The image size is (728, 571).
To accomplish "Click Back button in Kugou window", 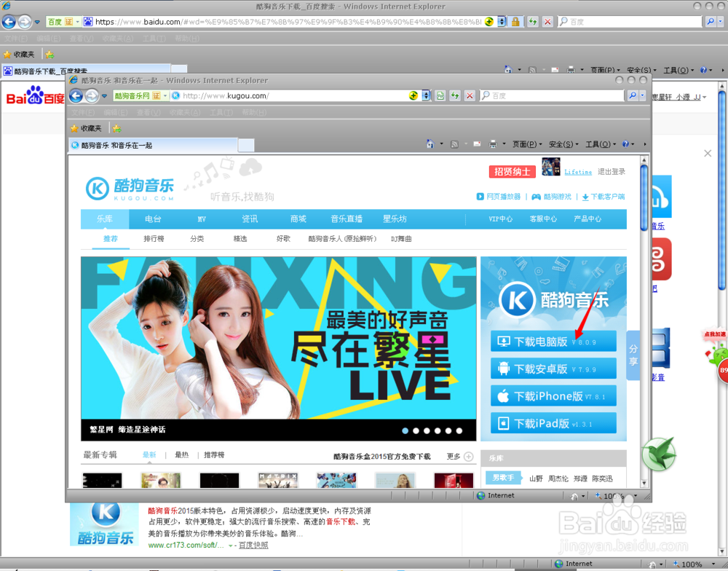I will pos(76,95).
